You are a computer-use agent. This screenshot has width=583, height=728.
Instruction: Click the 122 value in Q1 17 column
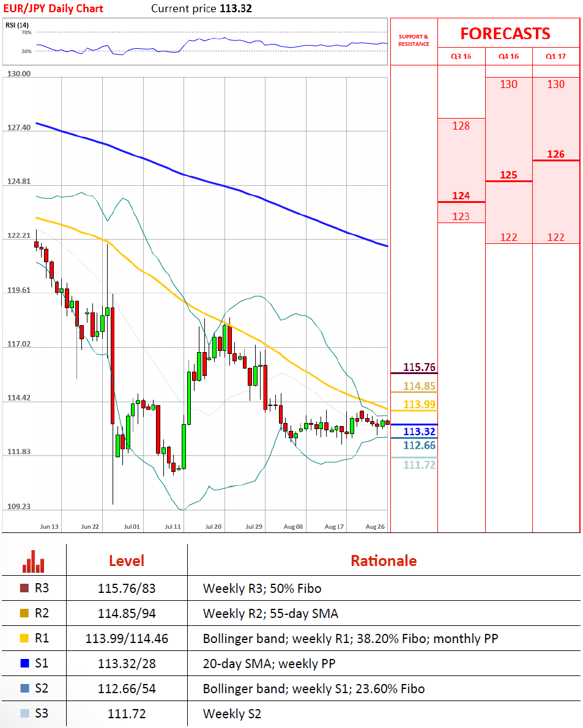555,237
